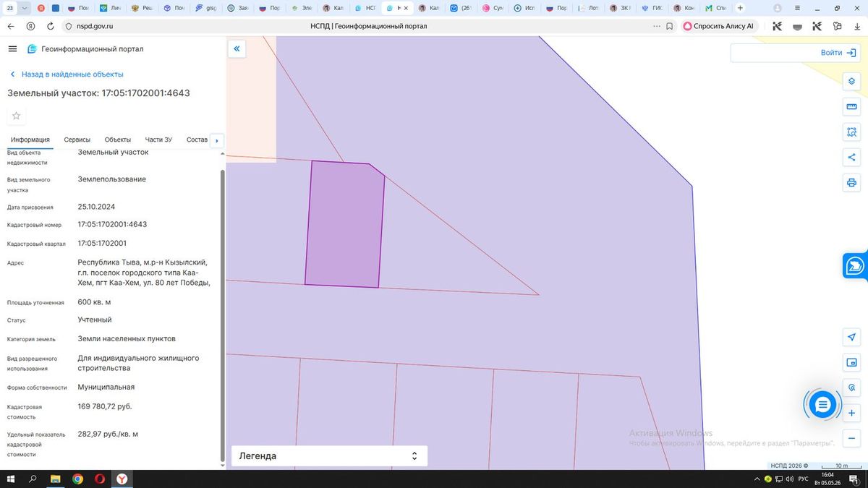Click the Геоинформационный портал logo icon

pos(32,49)
